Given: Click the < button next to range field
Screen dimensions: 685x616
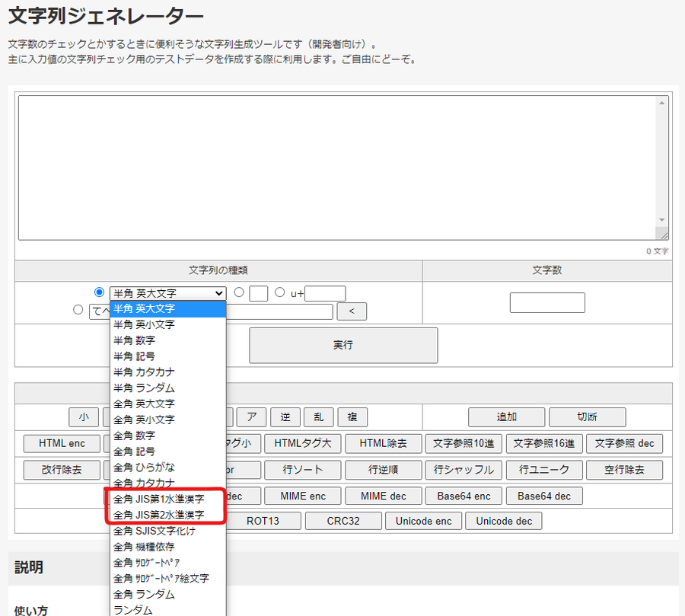Looking at the screenshot, I should coord(352,311).
